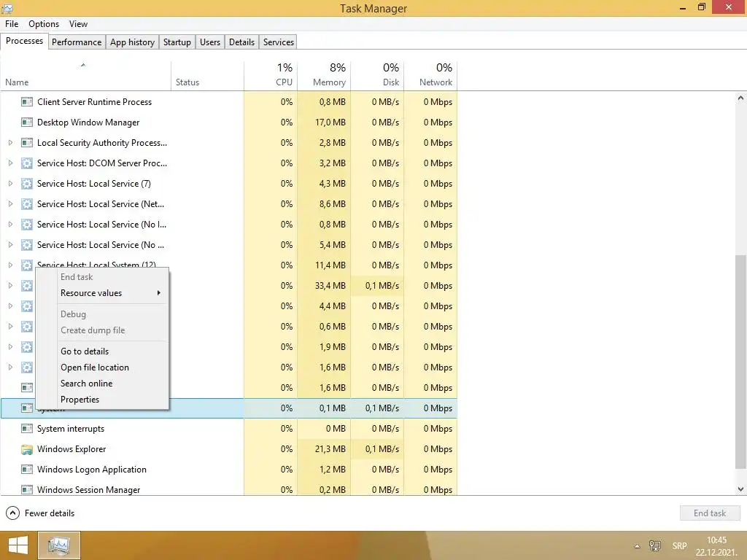
Task: Click the 17,0 MB memory cell
Action: pos(324,122)
